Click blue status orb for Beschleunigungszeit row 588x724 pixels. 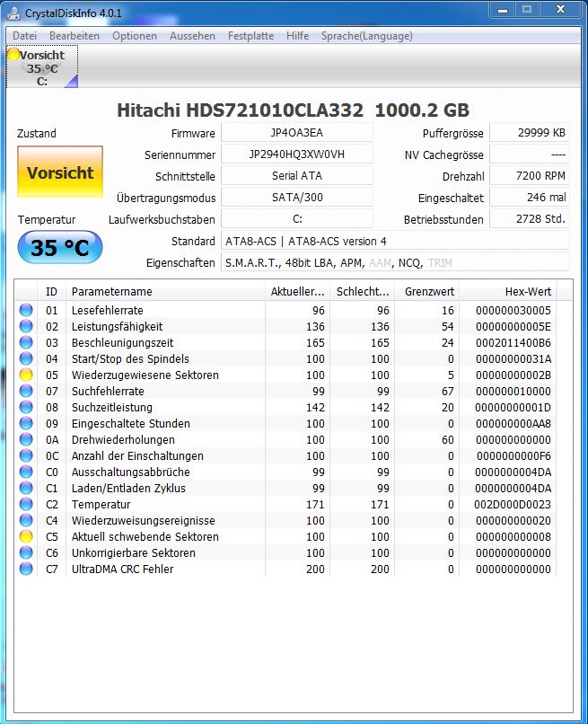pyautogui.click(x=26, y=342)
